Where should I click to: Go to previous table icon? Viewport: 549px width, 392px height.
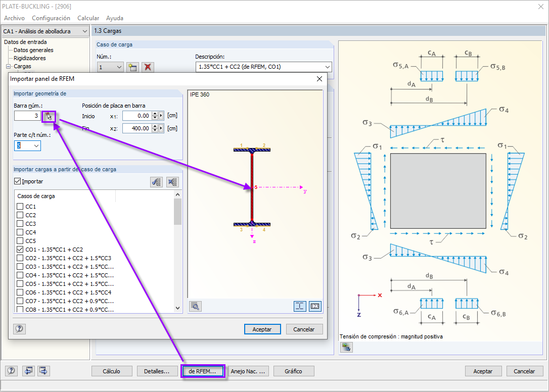pos(28,371)
